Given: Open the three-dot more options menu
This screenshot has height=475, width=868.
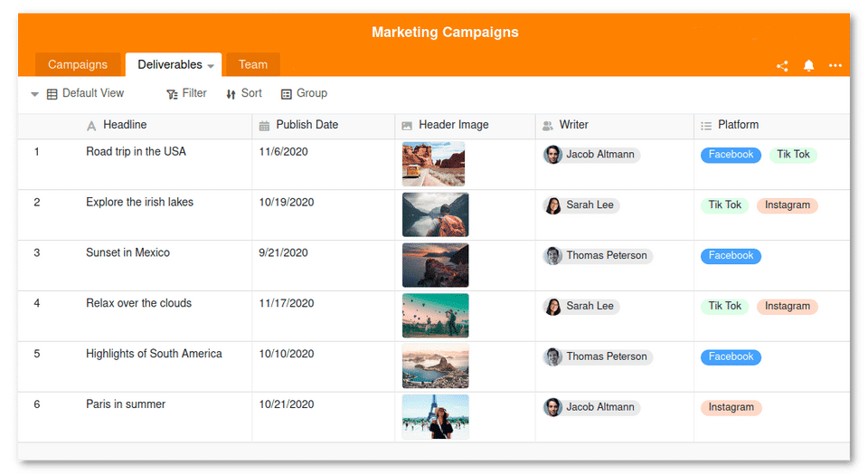Looking at the screenshot, I should tap(835, 66).
